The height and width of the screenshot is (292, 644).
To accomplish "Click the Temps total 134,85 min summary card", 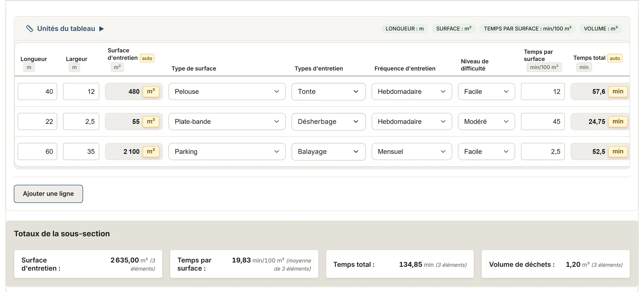I will click(400, 264).
